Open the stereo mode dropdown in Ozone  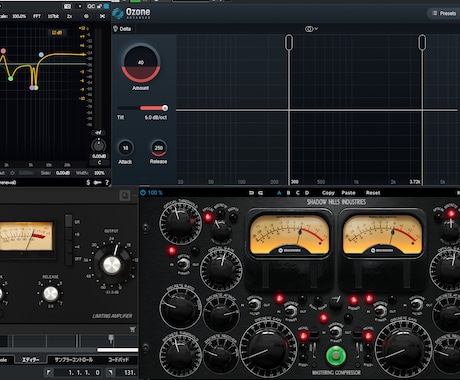click(311, 29)
